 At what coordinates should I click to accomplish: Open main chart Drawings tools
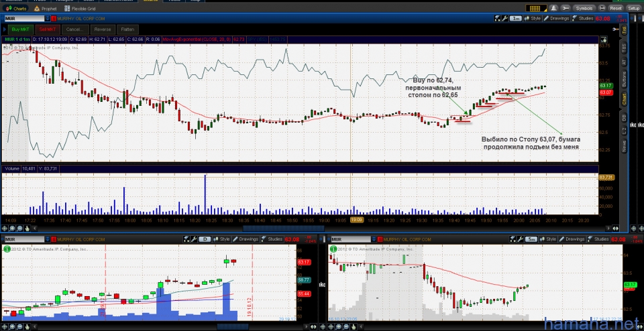[557, 19]
